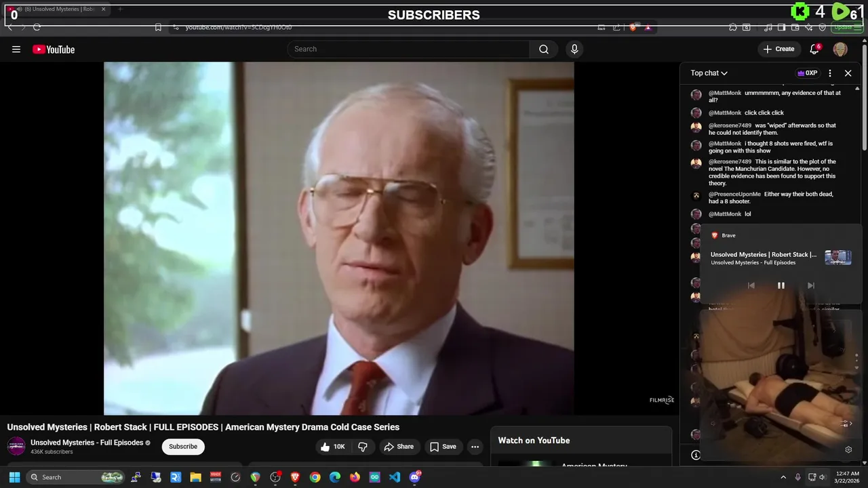Click the Windows taskbar search box
Screen dimensions: 868x488
(76, 477)
